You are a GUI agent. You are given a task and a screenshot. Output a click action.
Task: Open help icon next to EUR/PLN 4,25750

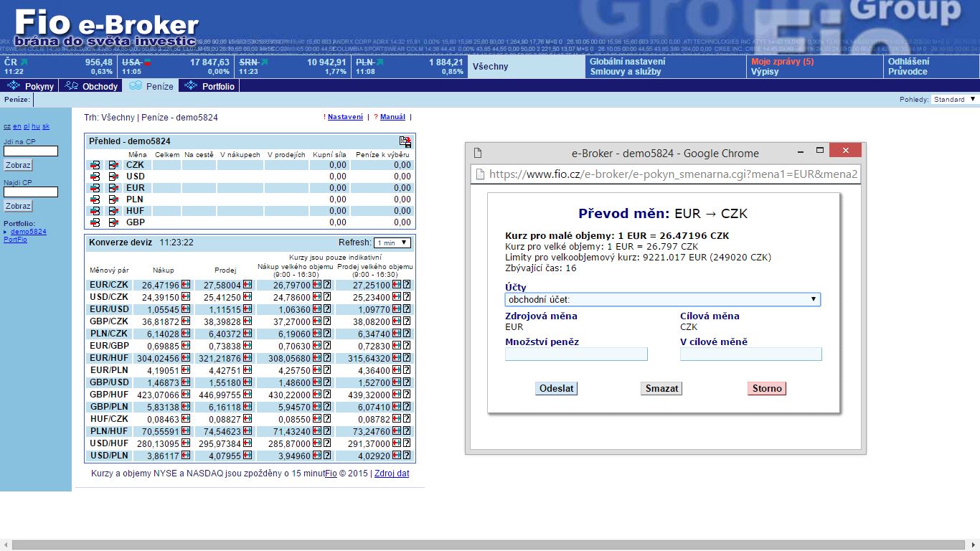coord(327,370)
